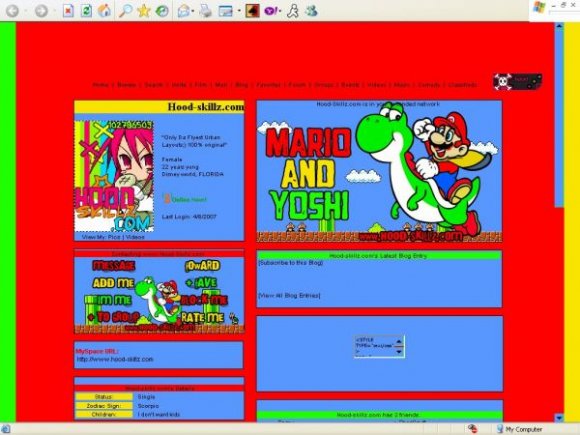580x435 pixels.
Task: Click the ADD ME contact button
Action: 113,283
